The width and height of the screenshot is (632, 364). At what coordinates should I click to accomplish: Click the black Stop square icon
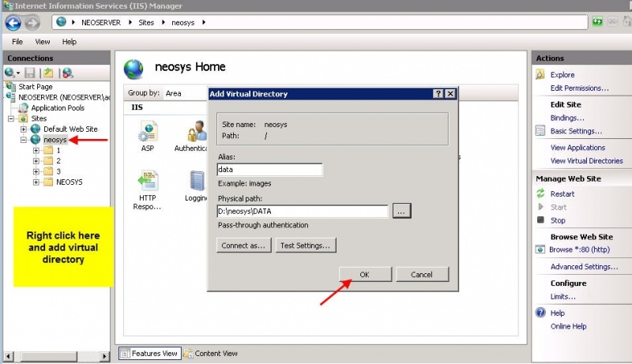pyautogui.click(x=540, y=220)
